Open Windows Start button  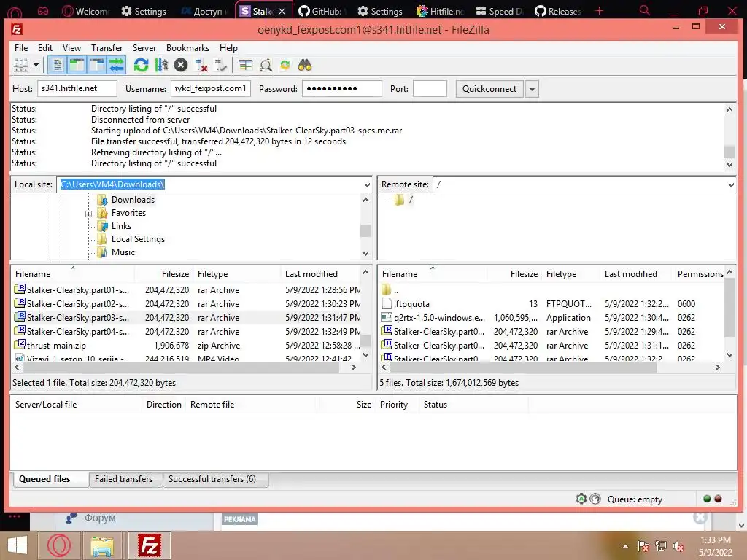point(18,545)
